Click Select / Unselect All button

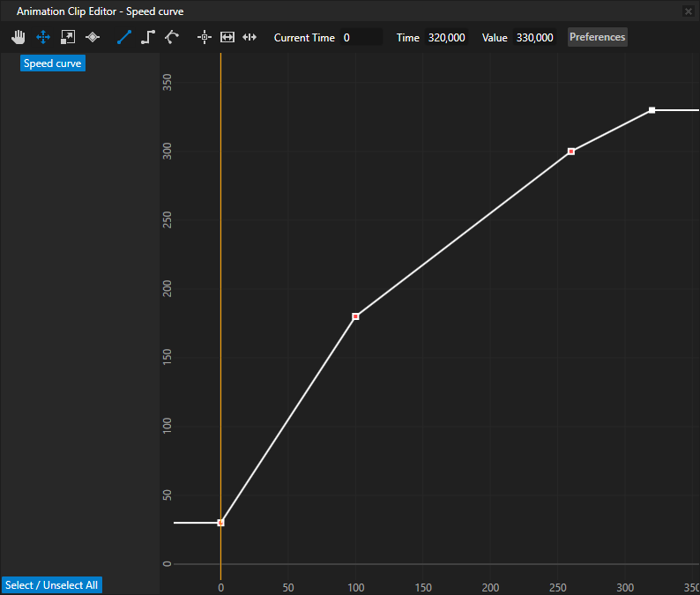51,585
